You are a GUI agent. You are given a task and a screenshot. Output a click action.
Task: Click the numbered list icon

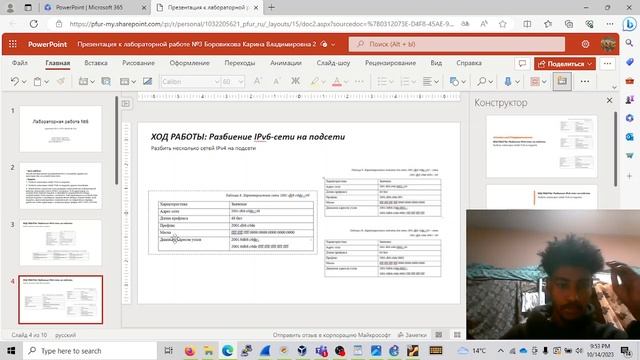(404, 82)
